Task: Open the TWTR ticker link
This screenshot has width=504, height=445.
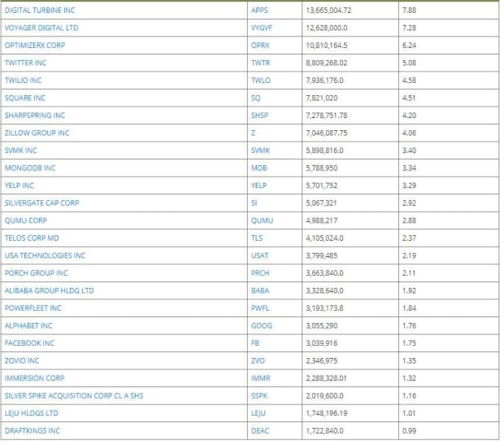Action: coord(260,63)
